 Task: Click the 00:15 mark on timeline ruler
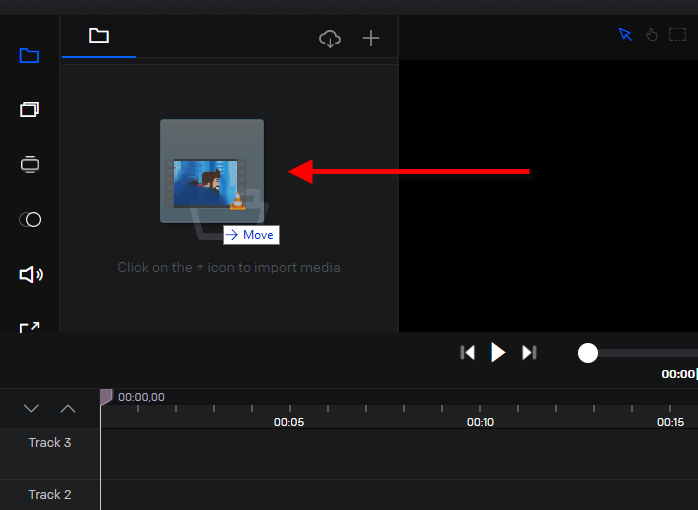point(670,422)
